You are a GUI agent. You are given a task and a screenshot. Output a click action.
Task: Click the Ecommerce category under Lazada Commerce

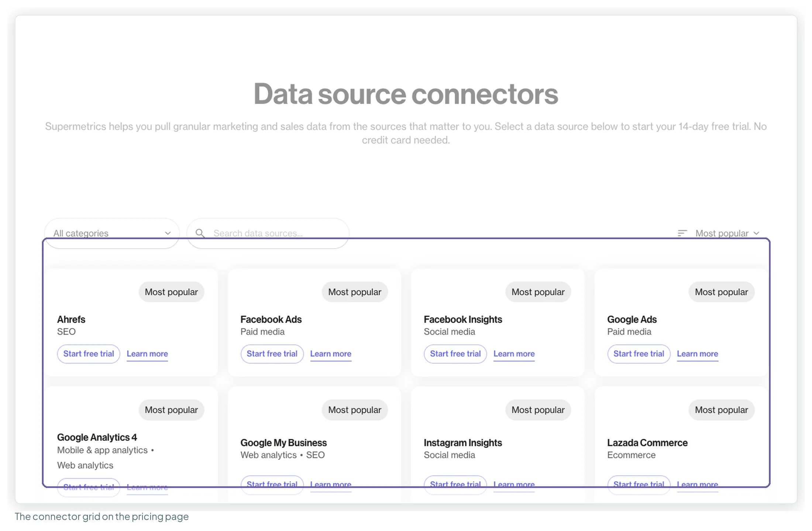point(632,455)
